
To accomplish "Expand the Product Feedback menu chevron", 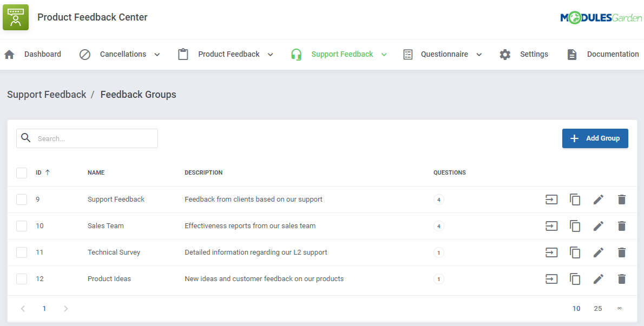I will 270,55.
